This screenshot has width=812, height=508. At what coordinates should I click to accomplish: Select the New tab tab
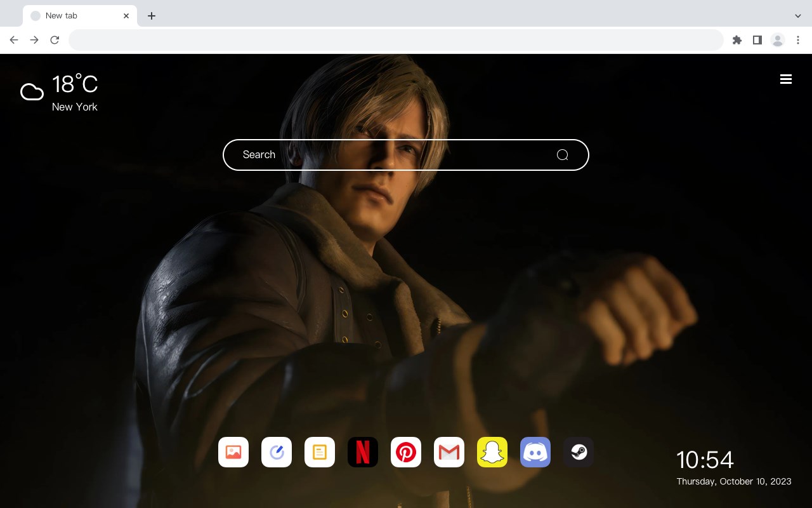point(80,16)
